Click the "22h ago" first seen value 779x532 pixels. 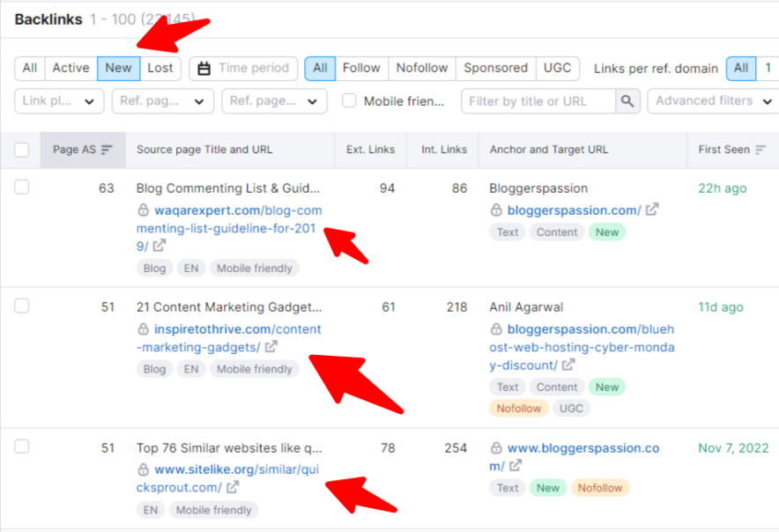[x=723, y=188]
